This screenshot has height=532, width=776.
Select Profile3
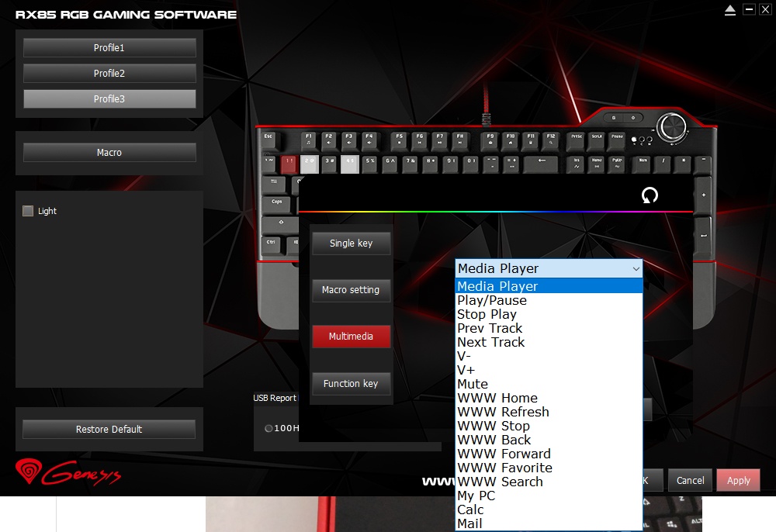coord(109,99)
